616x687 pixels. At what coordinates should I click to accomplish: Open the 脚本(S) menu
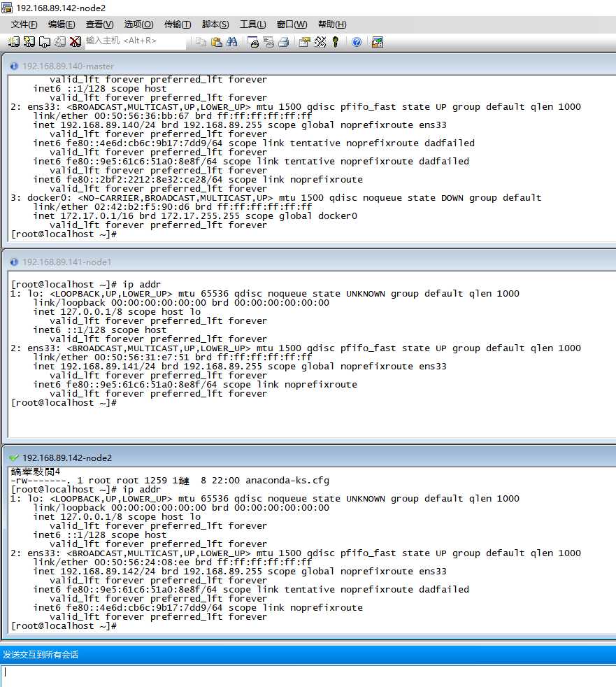pyautogui.click(x=215, y=24)
